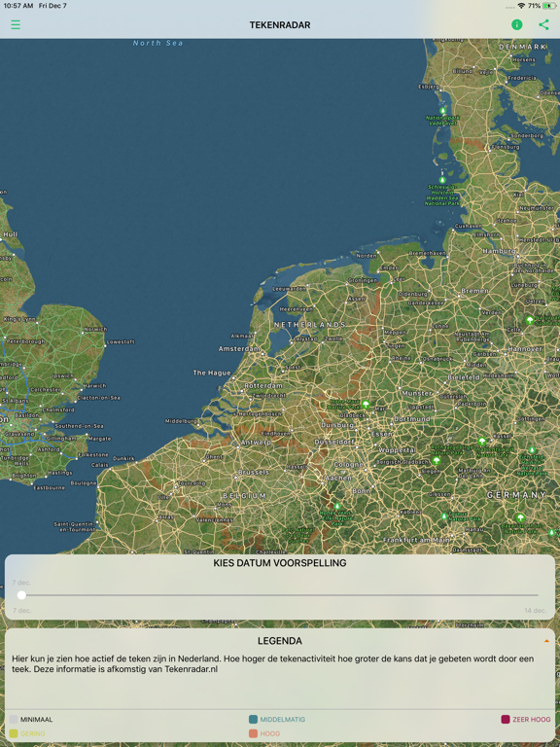Screen dimensions: 560x747
Task: Click the Rotterdam label on the map
Action: coord(263,385)
